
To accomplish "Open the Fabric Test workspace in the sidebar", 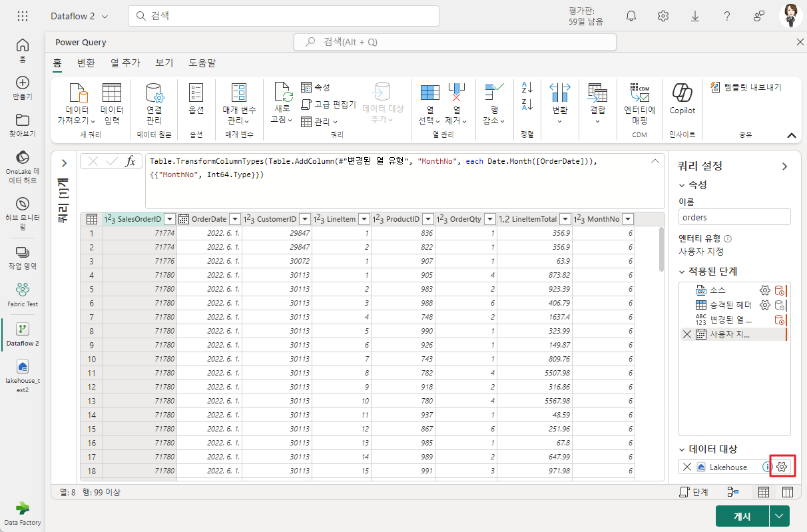I will pos(23,294).
